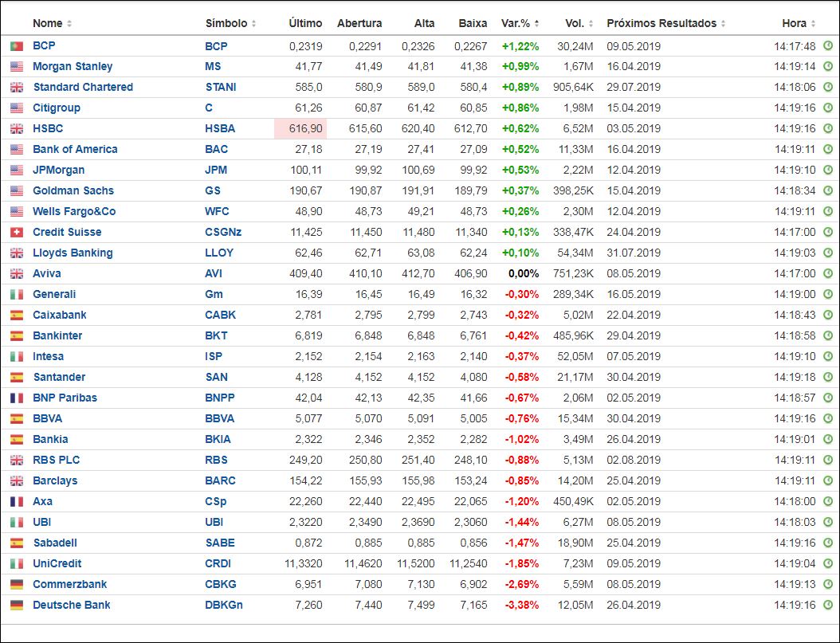This screenshot has height=643, width=840.
Task: Click the French flag next to Axa
Action: [16, 502]
